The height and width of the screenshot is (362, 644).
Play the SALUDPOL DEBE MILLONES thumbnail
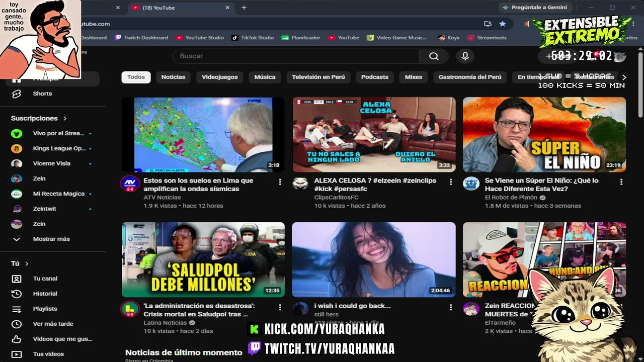[x=203, y=259]
